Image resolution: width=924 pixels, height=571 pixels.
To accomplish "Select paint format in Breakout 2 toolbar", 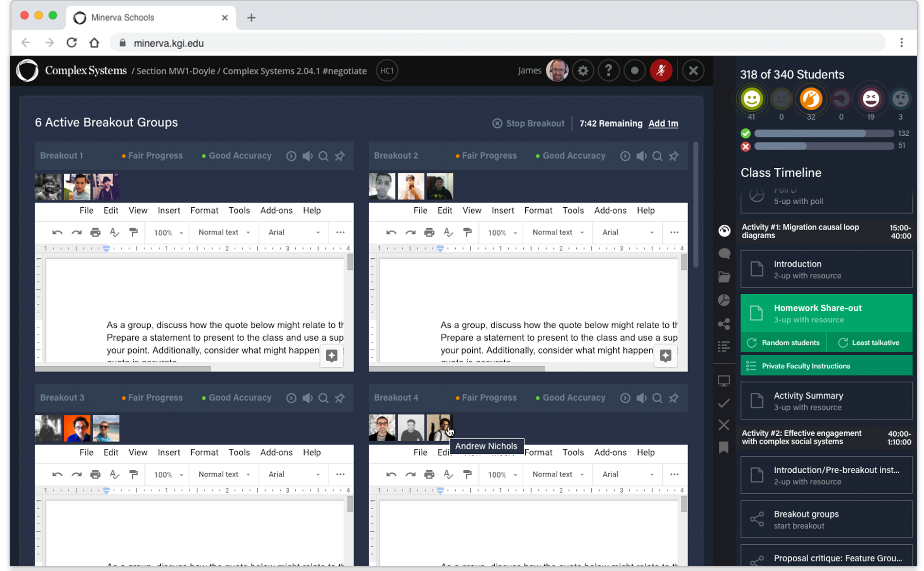I will [x=467, y=232].
